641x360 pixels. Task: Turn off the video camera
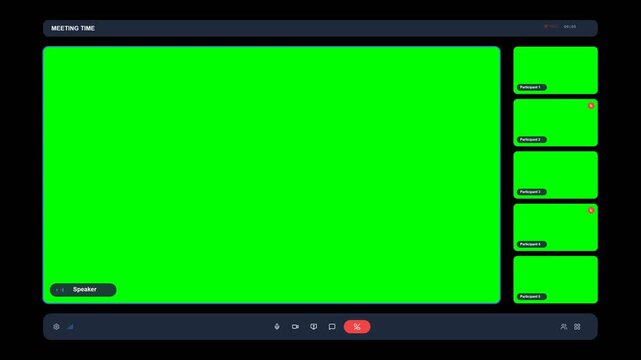[x=295, y=326]
